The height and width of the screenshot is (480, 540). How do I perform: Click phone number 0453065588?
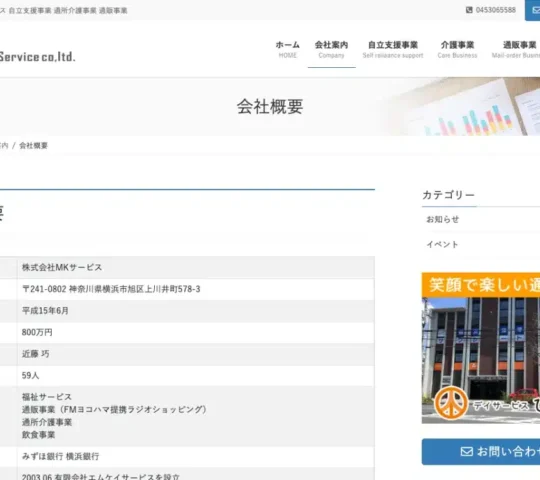tap(496, 10)
